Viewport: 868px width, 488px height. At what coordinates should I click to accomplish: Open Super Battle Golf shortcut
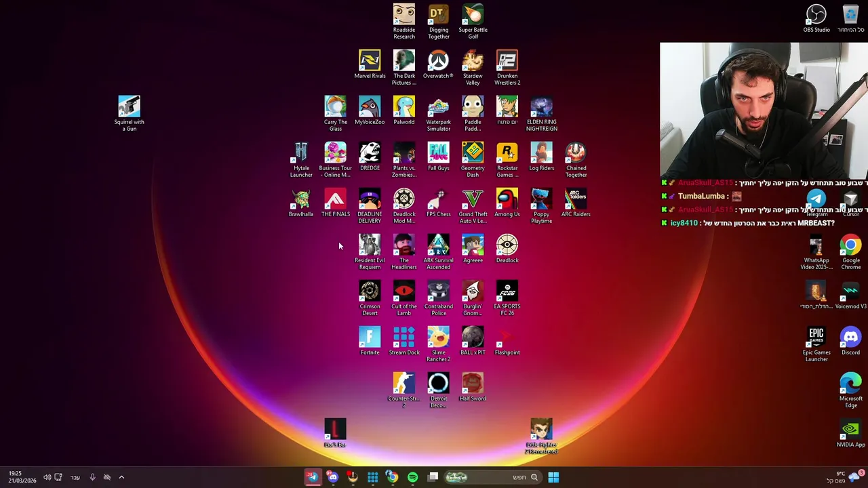point(473,22)
